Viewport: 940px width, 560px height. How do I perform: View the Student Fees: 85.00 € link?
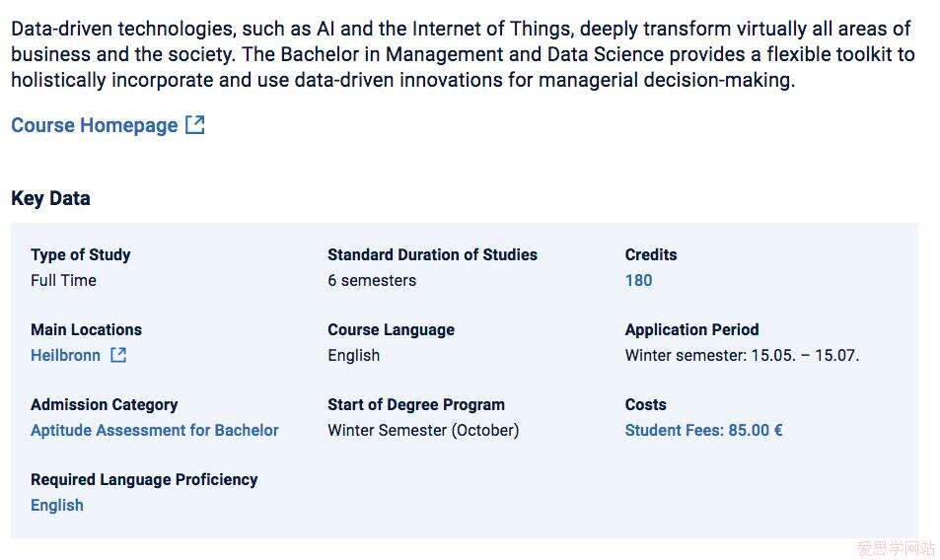click(x=703, y=430)
